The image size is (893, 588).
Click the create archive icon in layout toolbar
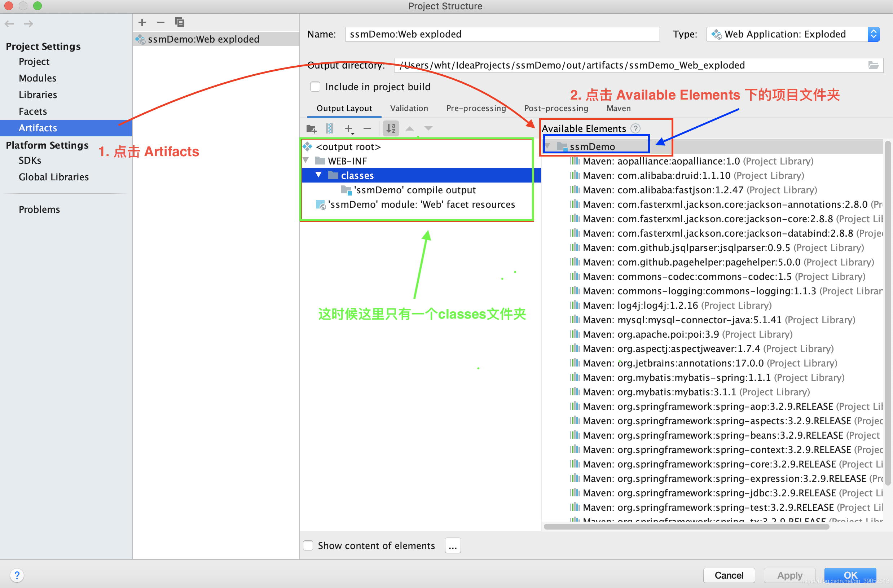pos(329,129)
